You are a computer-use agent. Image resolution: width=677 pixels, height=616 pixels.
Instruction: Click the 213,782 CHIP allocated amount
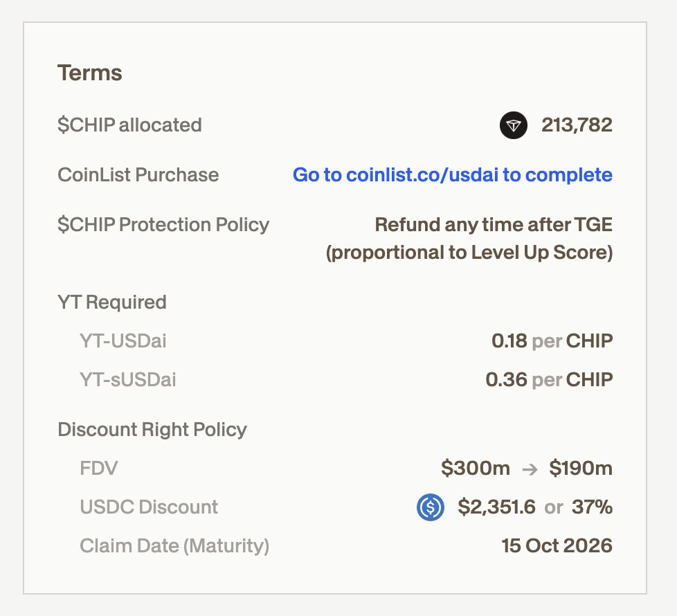point(577,125)
